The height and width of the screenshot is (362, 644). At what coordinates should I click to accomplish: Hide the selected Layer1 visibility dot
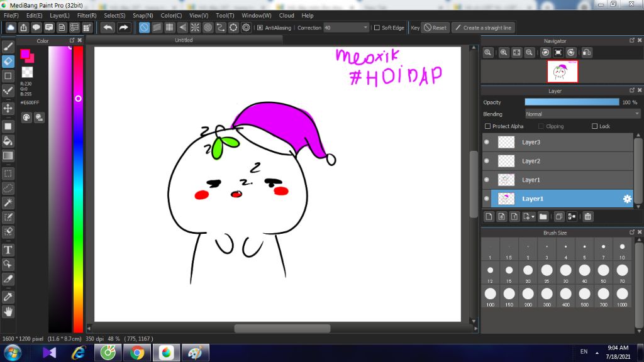(487, 199)
